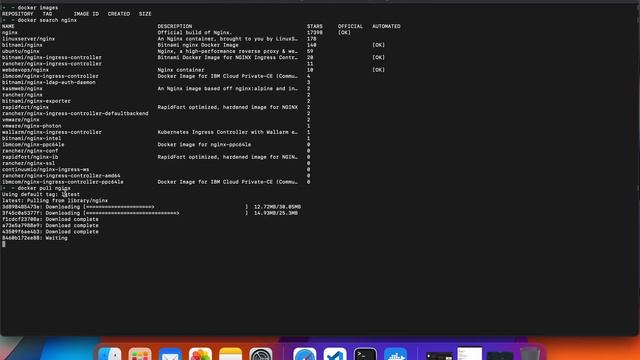Open the Notes app in the dock
This screenshot has height=360, width=640.
231,354
